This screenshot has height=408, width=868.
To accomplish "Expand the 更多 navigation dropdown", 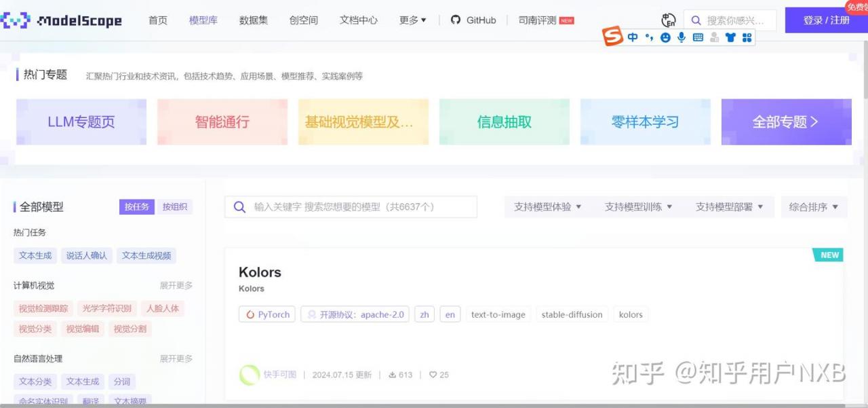I will [413, 20].
